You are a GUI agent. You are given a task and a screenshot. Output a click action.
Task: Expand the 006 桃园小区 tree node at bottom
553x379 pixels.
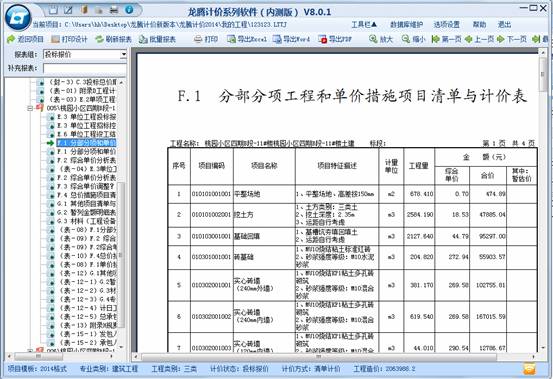click(x=30, y=351)
